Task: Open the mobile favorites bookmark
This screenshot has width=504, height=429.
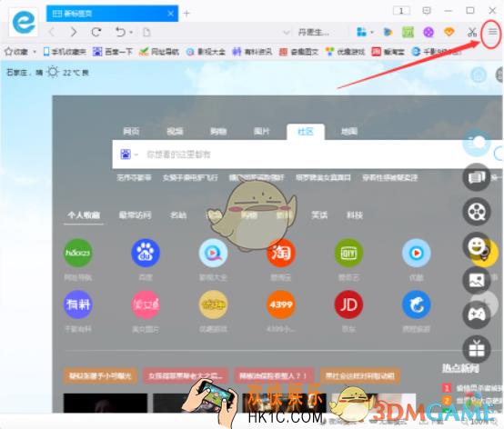Action: tap(65, 52)
